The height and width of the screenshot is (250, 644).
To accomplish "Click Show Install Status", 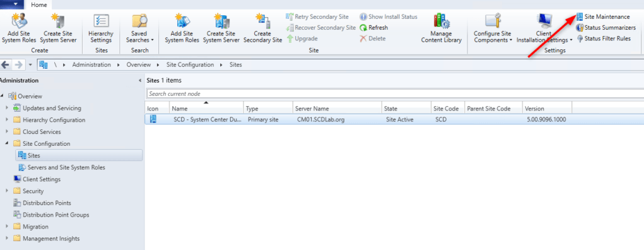I will [x=388, y=17].
